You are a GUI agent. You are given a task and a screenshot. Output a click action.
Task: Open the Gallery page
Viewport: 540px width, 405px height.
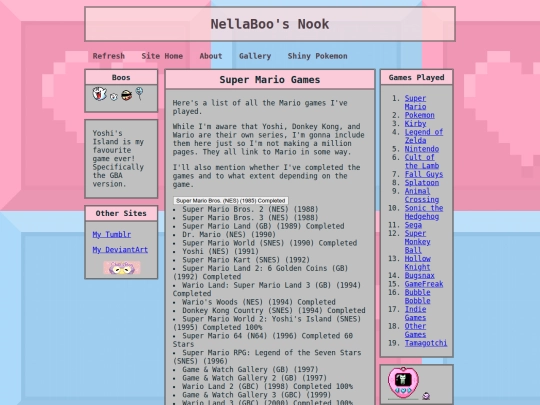point(255,56)
